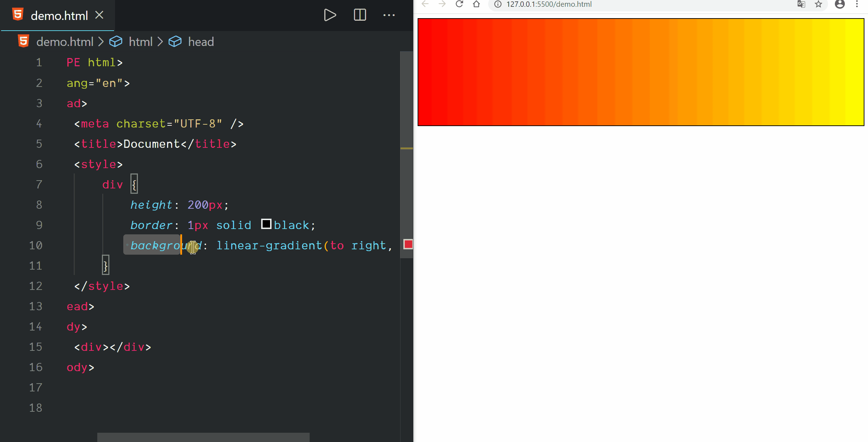Screen dimensions: 868x442
Task: Bookmark this page with the star icon
Action: pos(818,4)
